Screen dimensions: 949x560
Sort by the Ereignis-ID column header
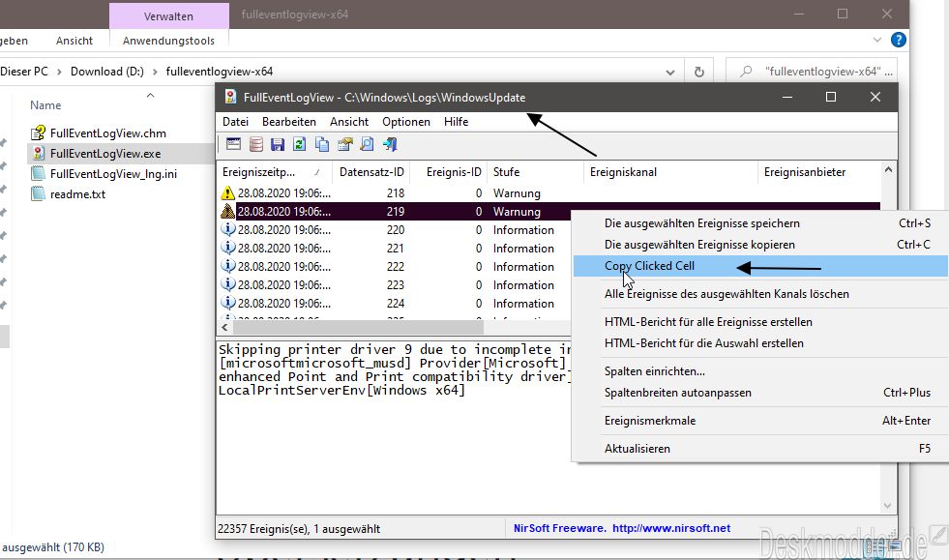449,172
